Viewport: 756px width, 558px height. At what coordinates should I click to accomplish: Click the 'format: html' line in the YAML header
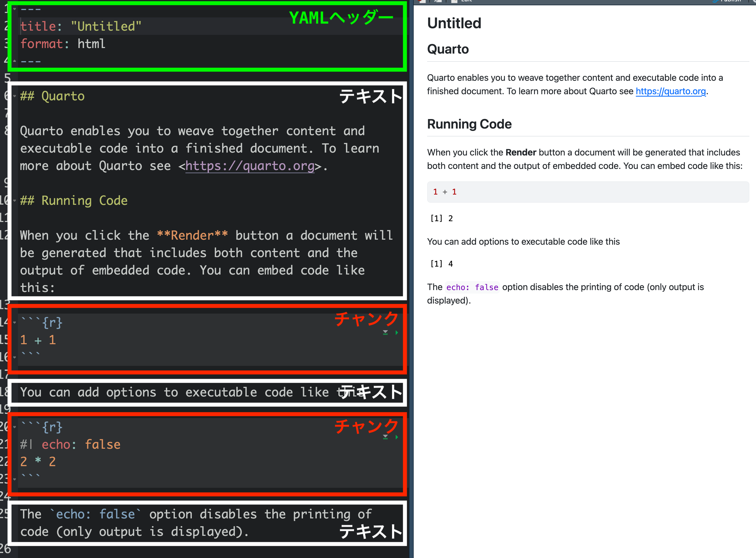pos(63,44)
